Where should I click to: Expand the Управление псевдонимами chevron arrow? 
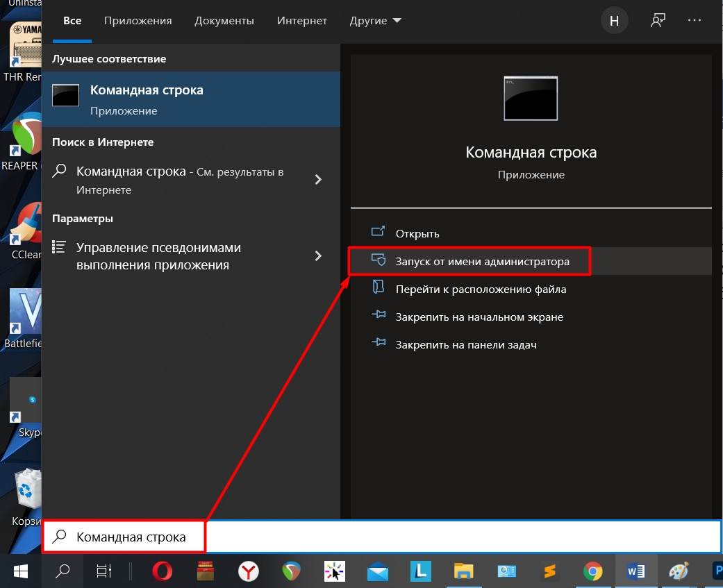click(317, 256)
